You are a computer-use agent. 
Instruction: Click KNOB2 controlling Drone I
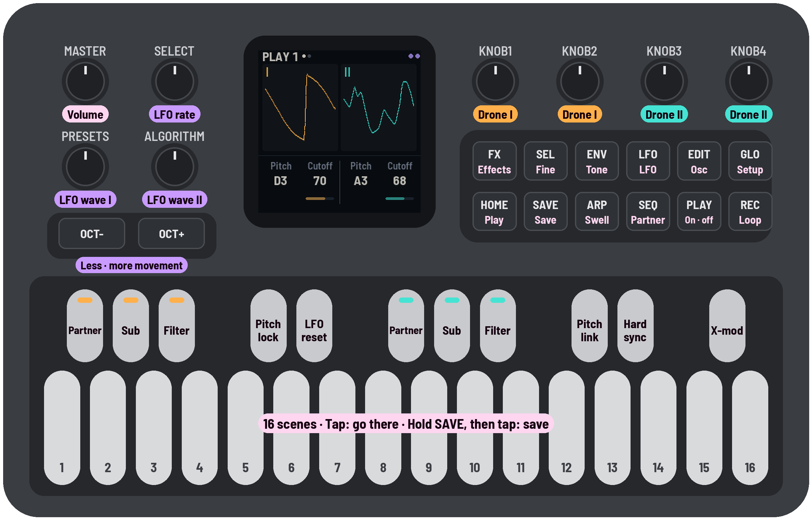(x=579, y=81)
